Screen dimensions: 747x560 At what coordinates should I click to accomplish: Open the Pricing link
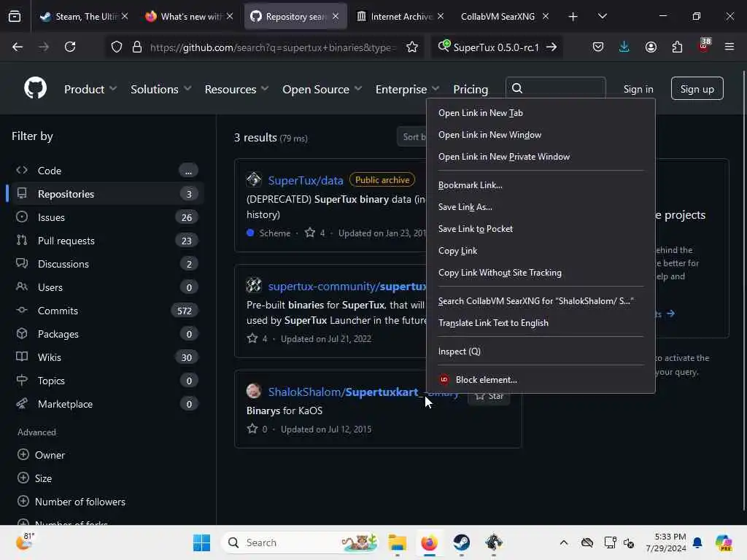coord(471,89)
